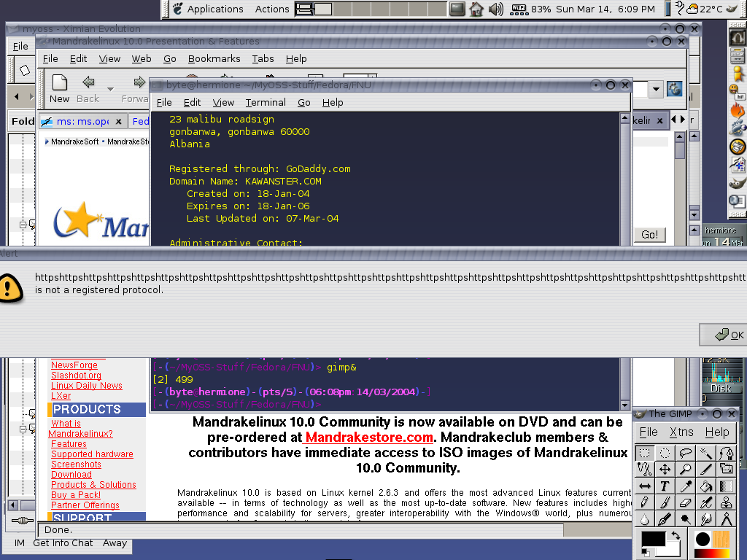The image size is (747, 560).
Task: Close the 'ms: ms.ope' browser tab
Action: [x=119, y=122]
